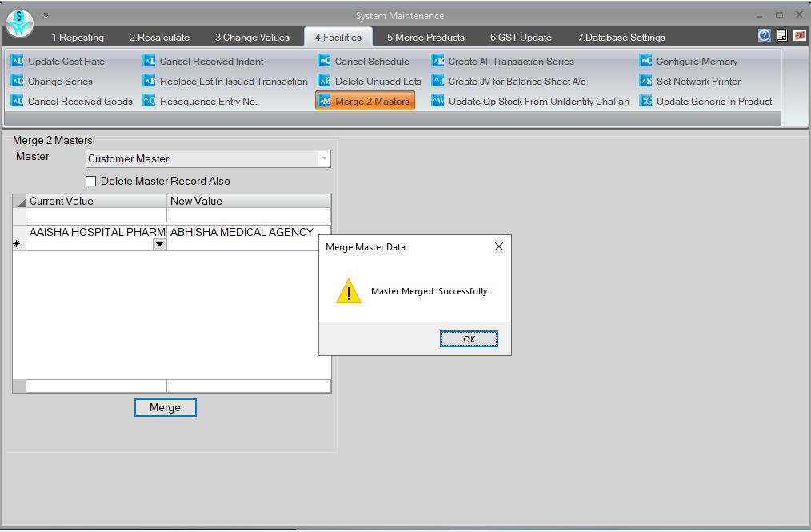Screen dimensions: 811x532
Task: Click the Merge button
Action: pos(165,407)
